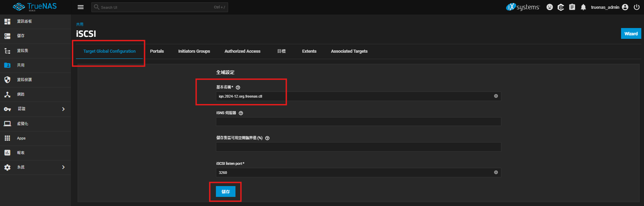Open the Extents tab
The height and width of the screenshot is (206, 644).
point(309,51)
